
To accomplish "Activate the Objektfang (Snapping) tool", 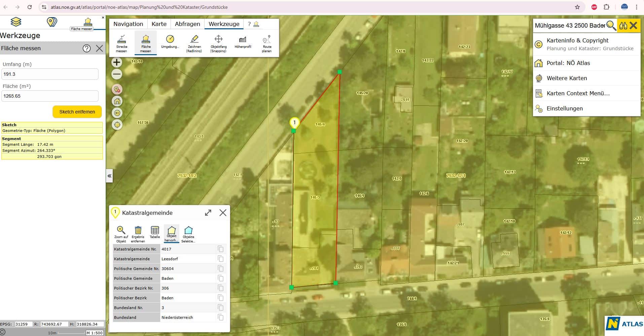I will [x=218, y=43].
